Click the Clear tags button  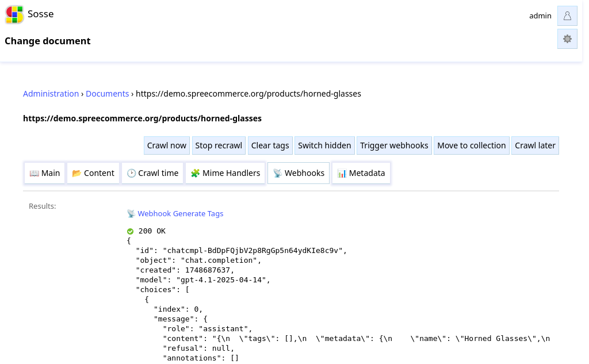click(270, 145)
